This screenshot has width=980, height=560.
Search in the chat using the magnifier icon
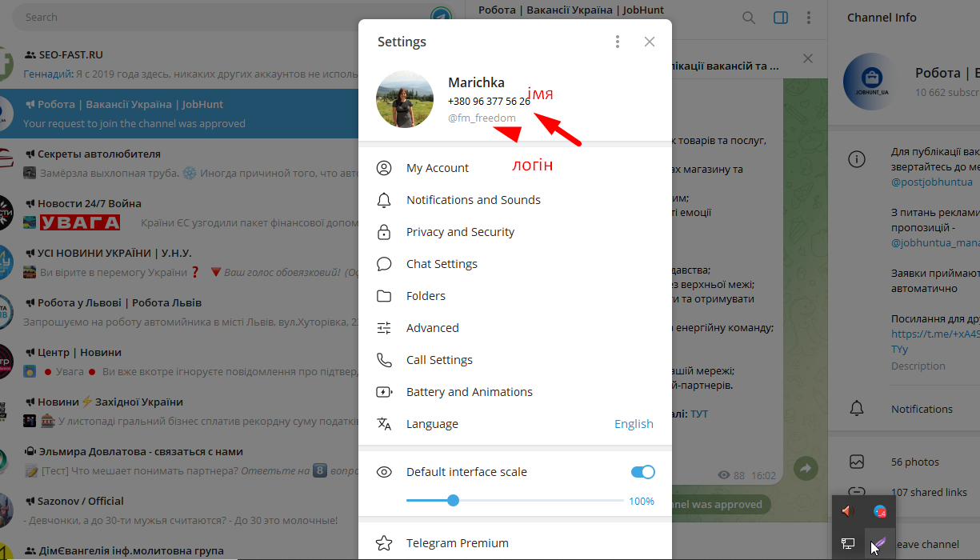[749, 18]
